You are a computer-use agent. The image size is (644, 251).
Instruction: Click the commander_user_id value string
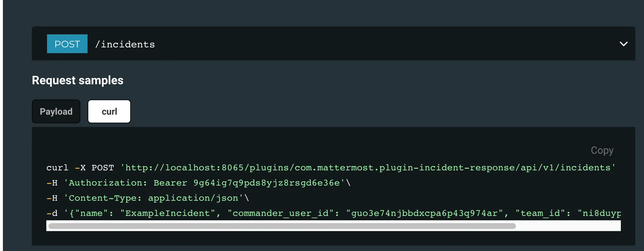425,213
